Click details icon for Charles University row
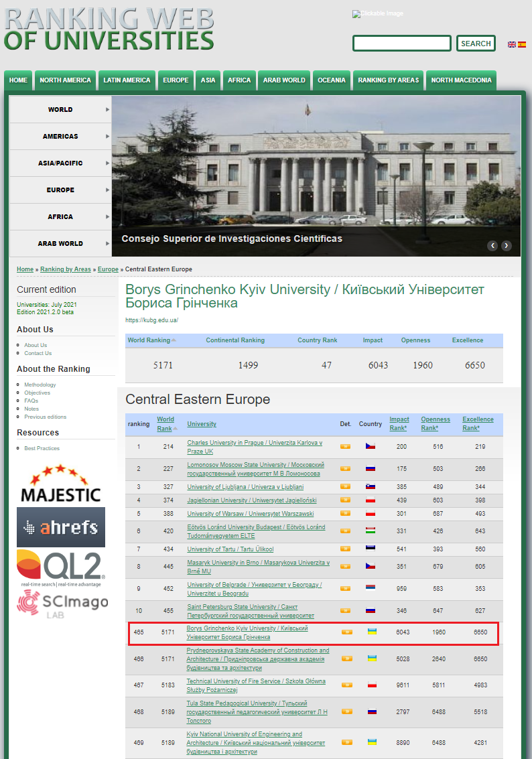The width and height of the screenshot is (532, 759). click(346, 446)
